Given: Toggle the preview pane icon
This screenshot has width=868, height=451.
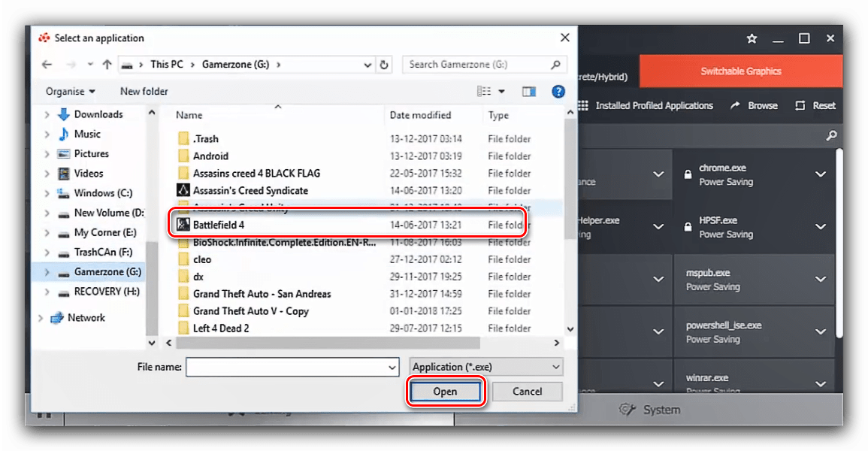Looking at the screenshot, I should 529,92.
